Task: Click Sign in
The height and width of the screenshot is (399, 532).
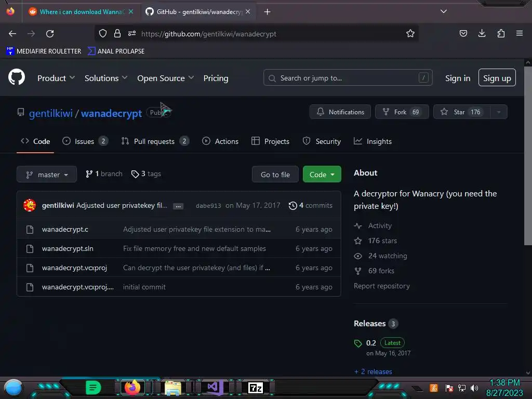Action: [x=458, y=78]
